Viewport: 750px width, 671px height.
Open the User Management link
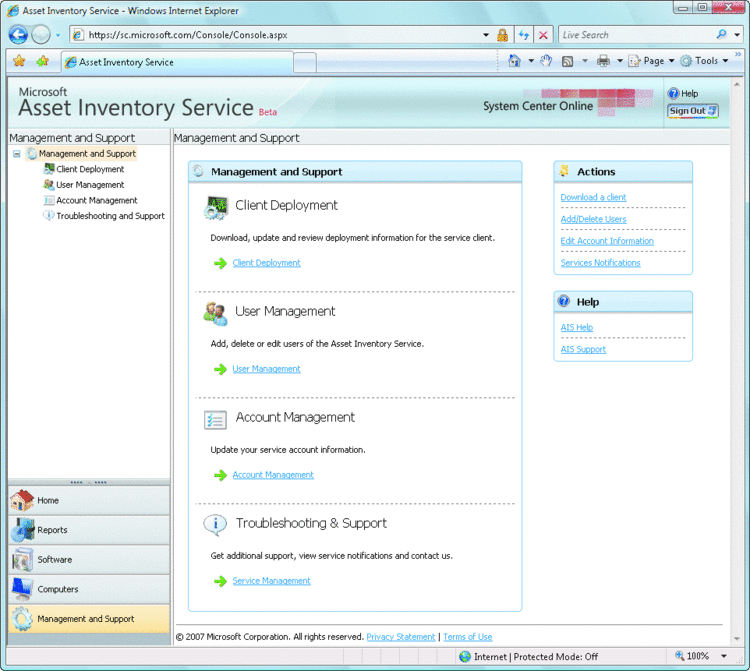tap(266, 369)
